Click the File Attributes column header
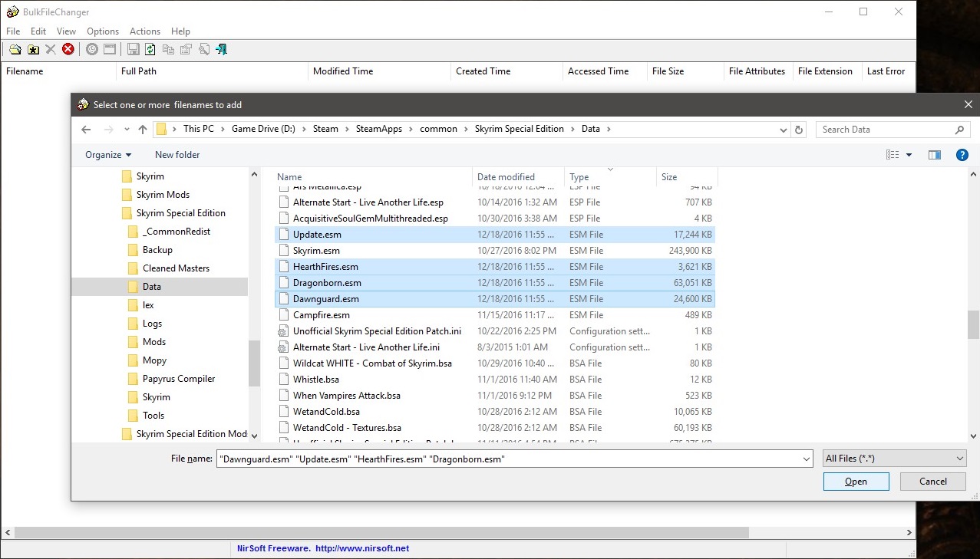 tap(758, 71)
